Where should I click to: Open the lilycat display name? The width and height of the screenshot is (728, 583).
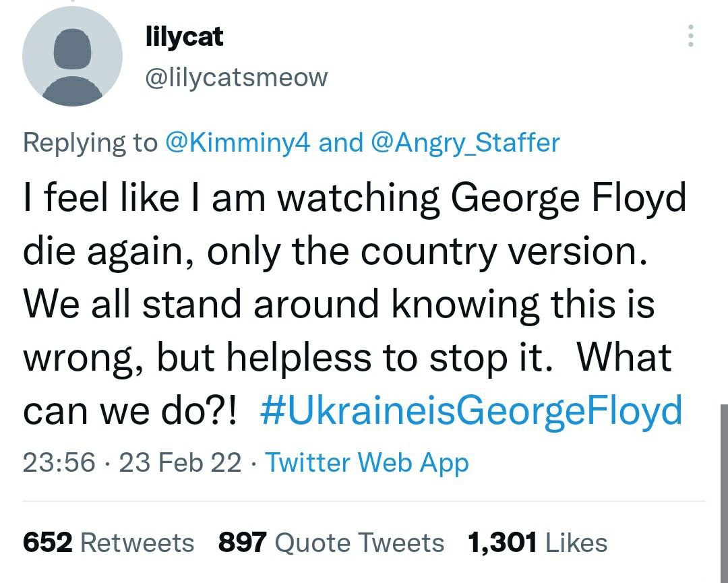(x=184, y=36)
